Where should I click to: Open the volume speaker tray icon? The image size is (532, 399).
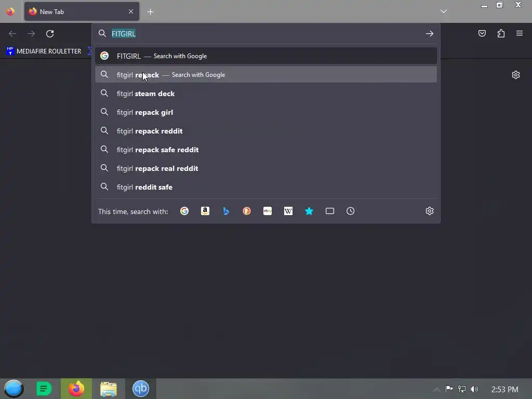(x=474, y=389)
